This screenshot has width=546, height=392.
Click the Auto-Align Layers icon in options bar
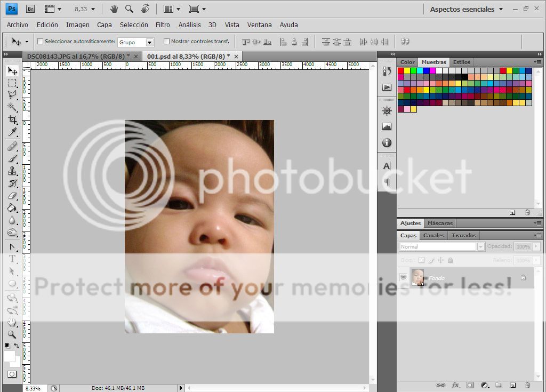[405, 42]
